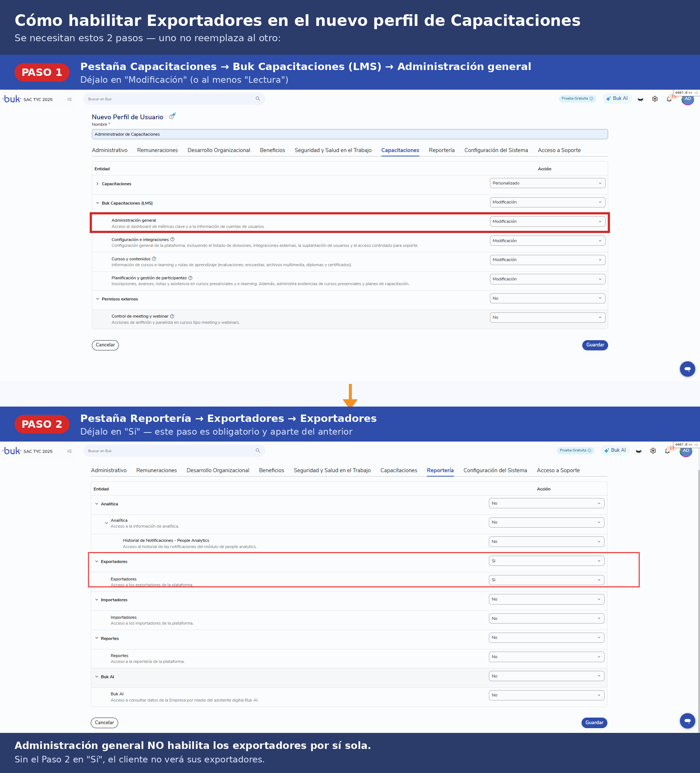700x773 pixels.
Task: Click Prueba Gratuita badge in Paso 2 screenshot
Action: point(575,451)
